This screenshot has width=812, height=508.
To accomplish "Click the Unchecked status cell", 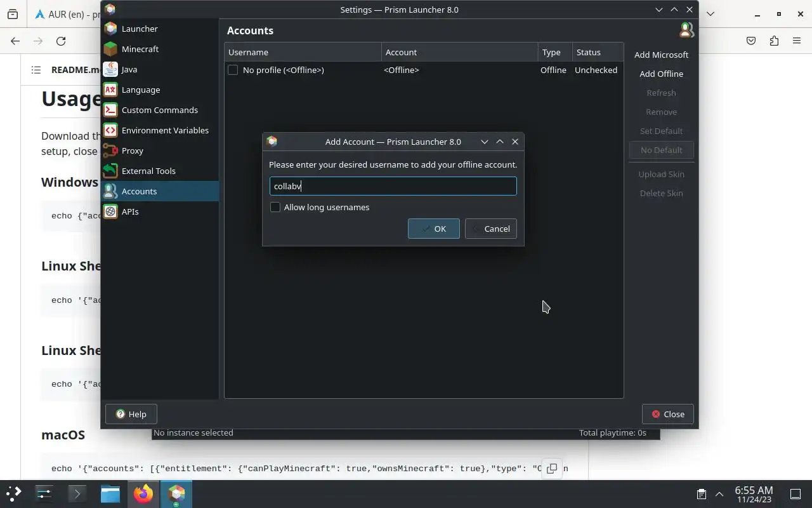I will (596, 70).
